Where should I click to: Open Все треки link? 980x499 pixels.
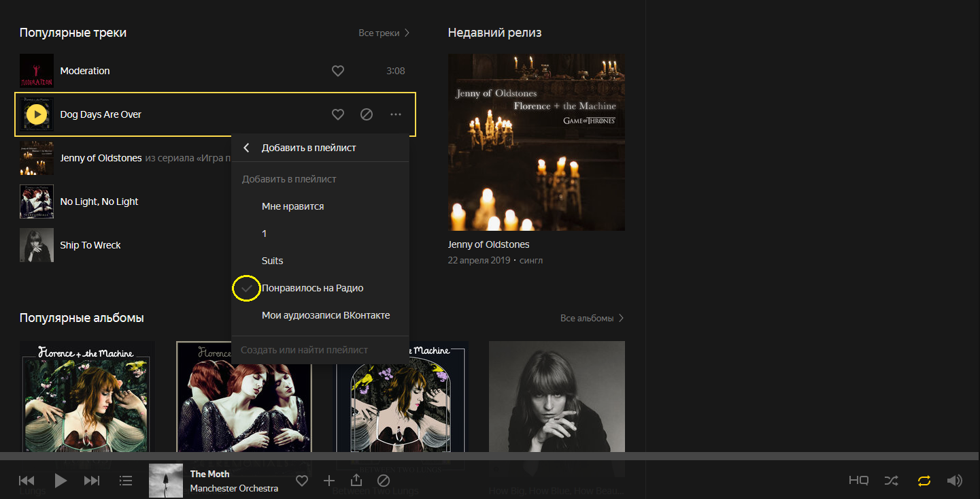(384, 33)
